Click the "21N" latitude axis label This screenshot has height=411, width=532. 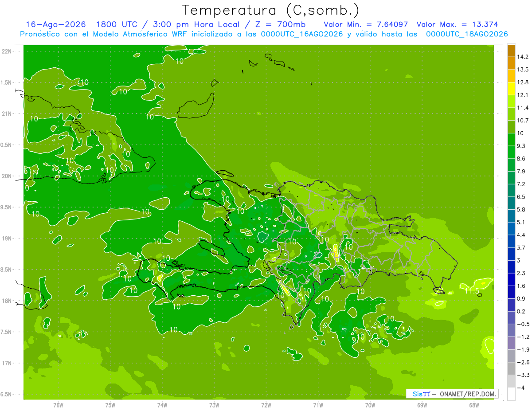click(7, 114)
